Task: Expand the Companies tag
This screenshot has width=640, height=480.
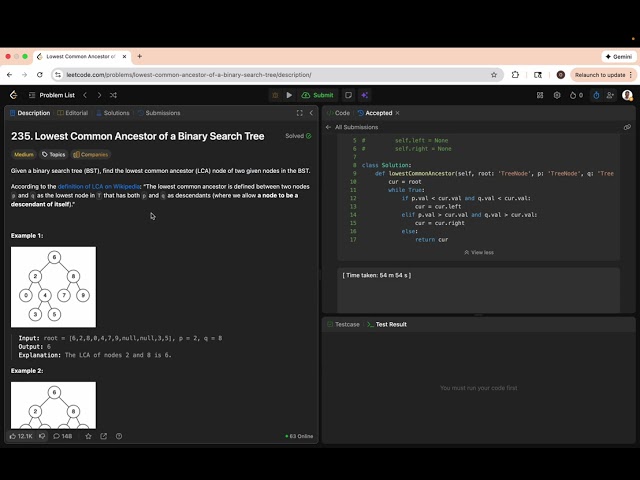Action: click(x=90, y=155)
